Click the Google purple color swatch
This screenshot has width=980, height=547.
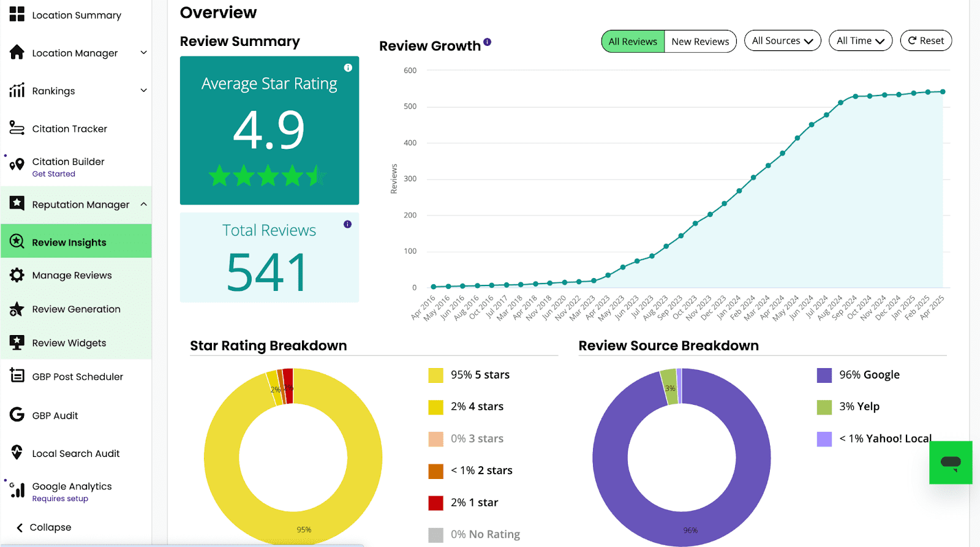tap(824, 375)
